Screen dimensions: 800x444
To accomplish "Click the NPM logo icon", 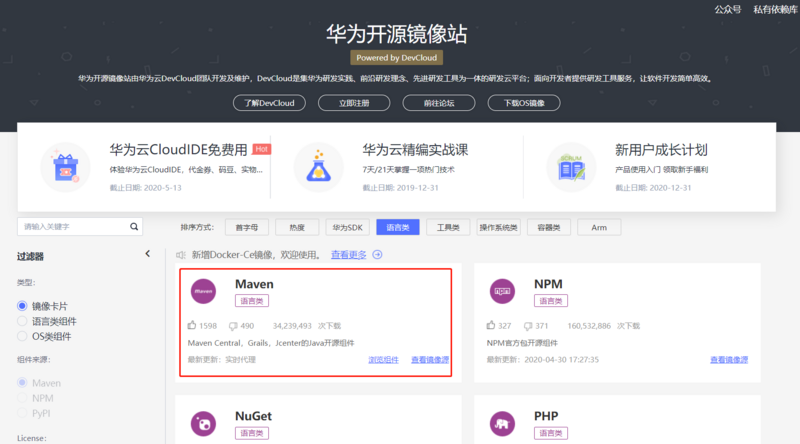I will click(502, 291).
